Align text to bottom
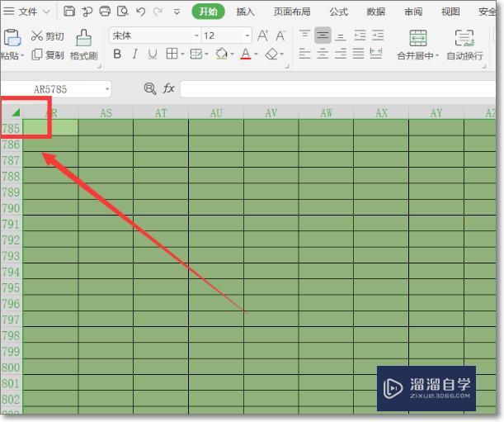The image size is (504, 422). point(341,36)
